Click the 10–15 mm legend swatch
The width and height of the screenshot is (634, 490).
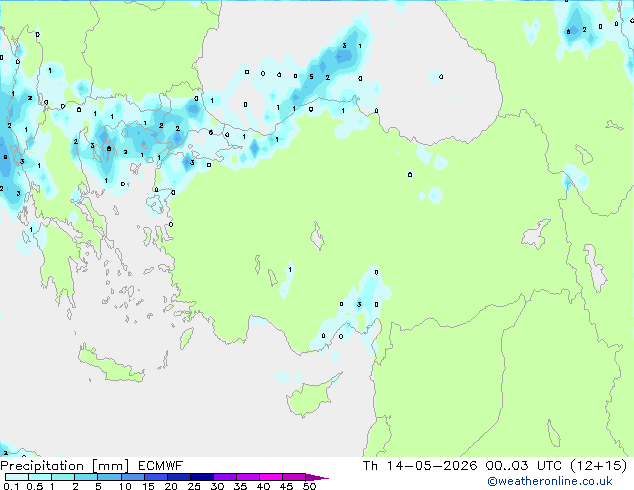coord(133,477)
